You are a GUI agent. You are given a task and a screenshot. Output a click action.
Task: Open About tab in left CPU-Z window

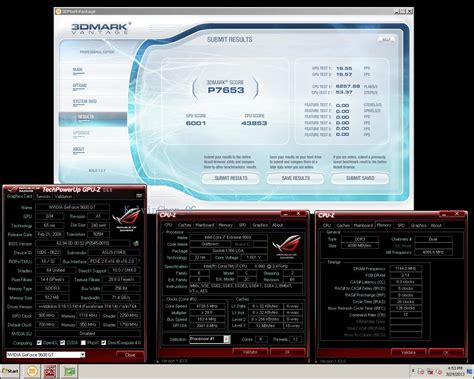click(x=277, y=225)
